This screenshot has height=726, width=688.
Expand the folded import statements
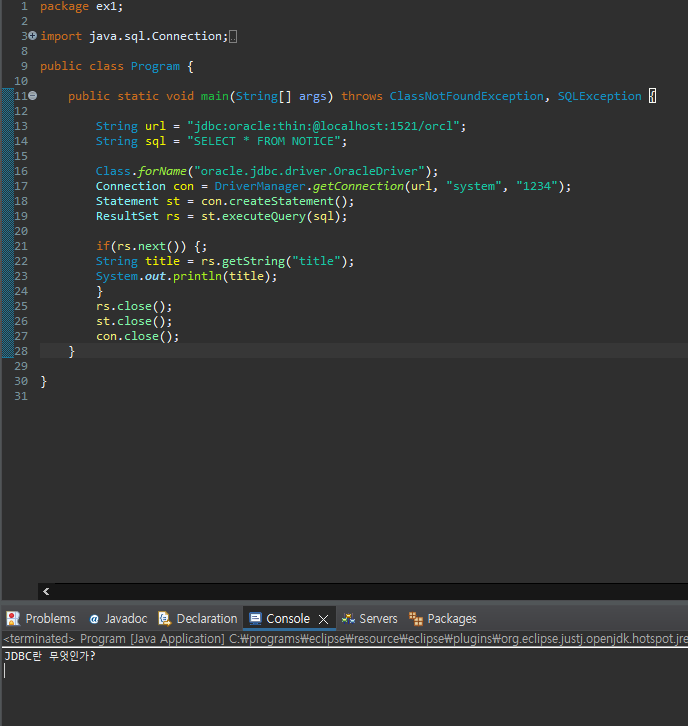point(32,36)
